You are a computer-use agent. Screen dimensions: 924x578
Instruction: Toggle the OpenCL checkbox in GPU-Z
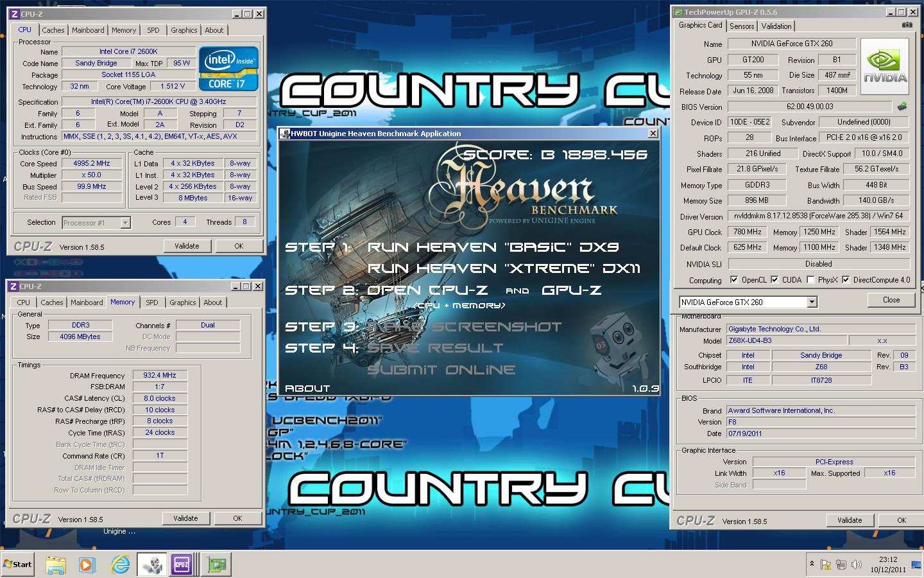pos(734,280)
